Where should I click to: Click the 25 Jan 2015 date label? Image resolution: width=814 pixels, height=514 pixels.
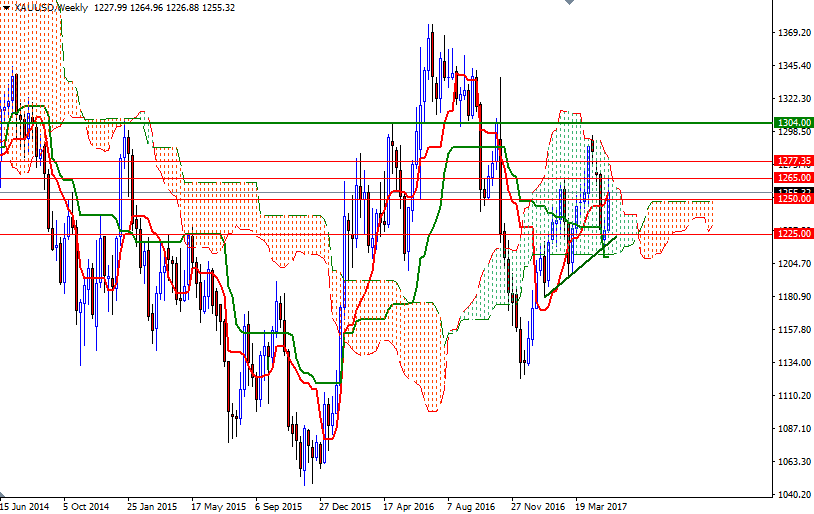point(152,506)
